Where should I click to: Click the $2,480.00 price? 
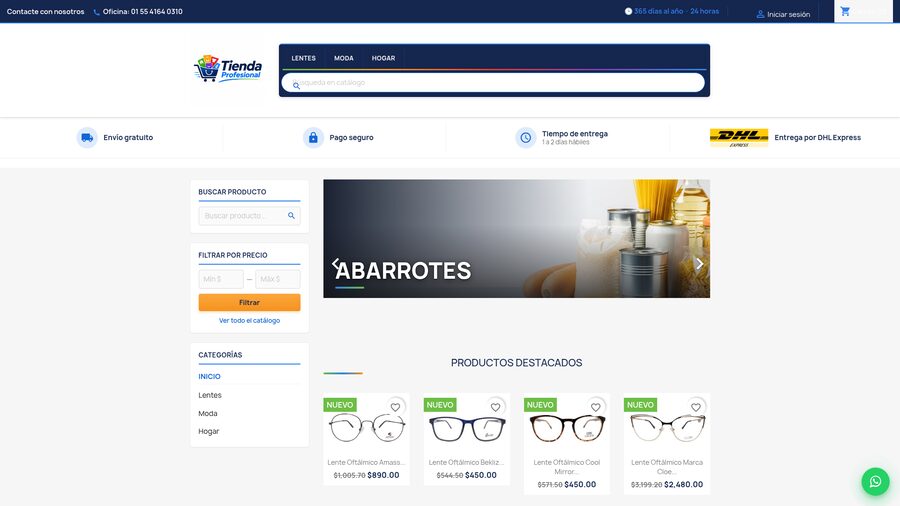[x=684, y=484]
